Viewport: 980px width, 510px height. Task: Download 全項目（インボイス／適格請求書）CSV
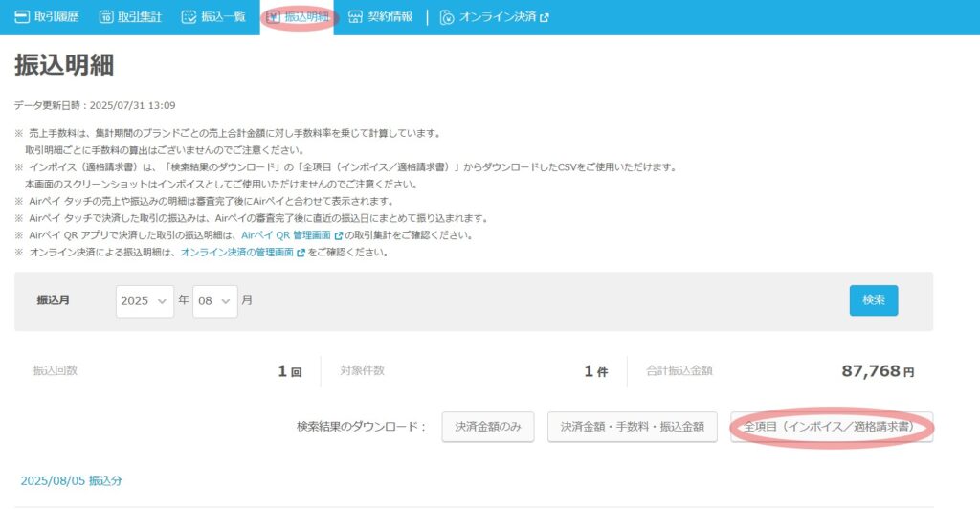click(831, 427)
